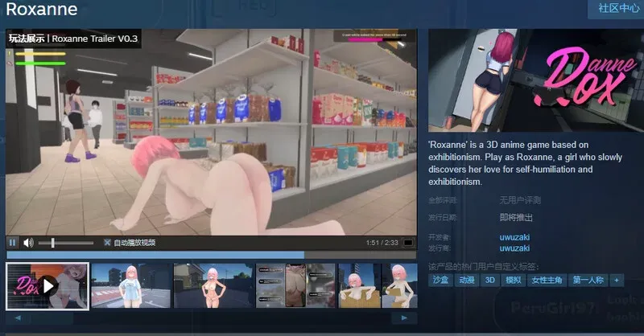The height and width of the screenshot is (336, 644).
Task: Select the 沙盒 tag
Action: coord(442,280)
